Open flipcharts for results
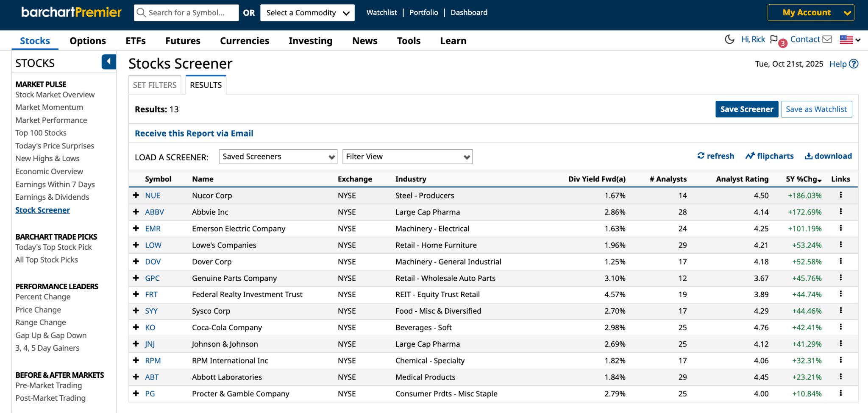The image size is (868, 413). tap(769, 156)
